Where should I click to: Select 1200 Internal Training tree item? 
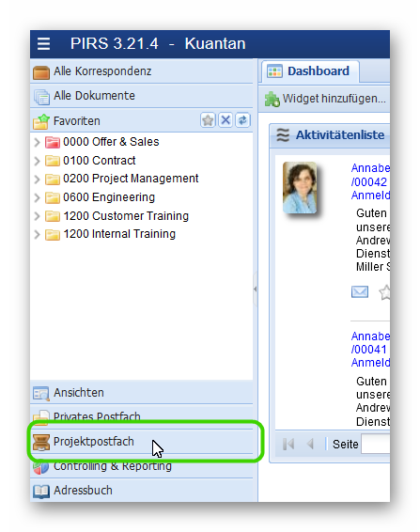click(119, 234)
